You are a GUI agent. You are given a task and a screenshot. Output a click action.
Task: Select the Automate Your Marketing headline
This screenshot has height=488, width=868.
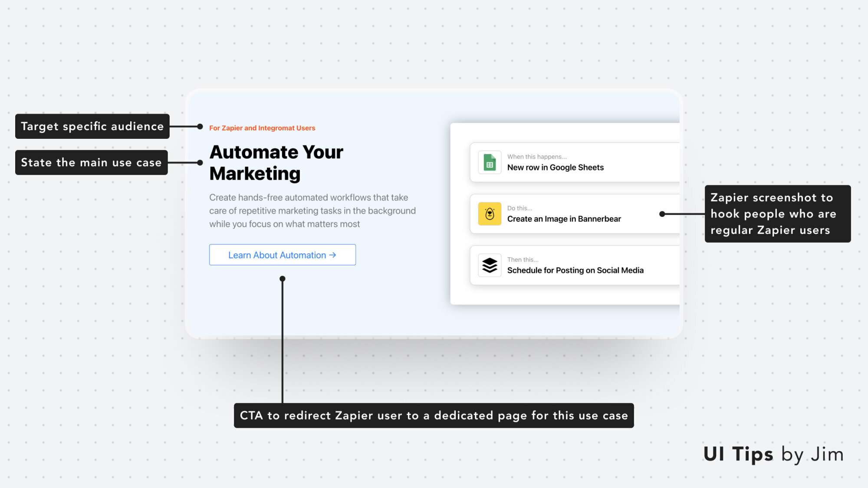(x=276, y=163)
